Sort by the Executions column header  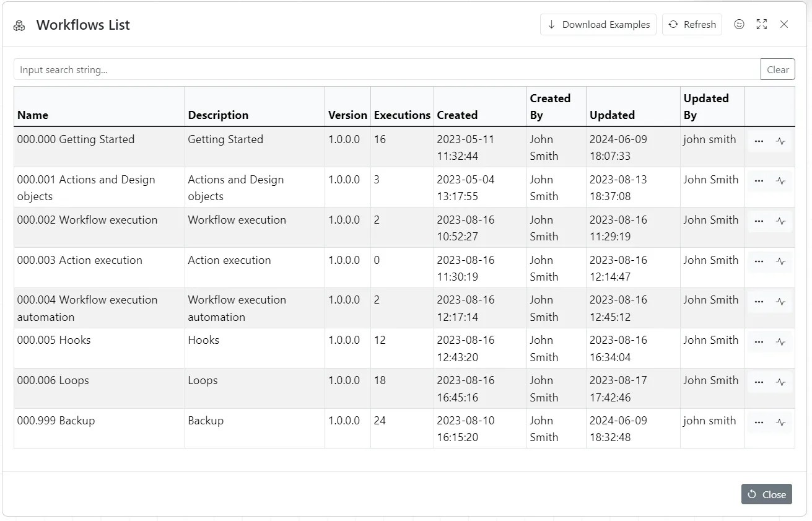click(402, 115)
